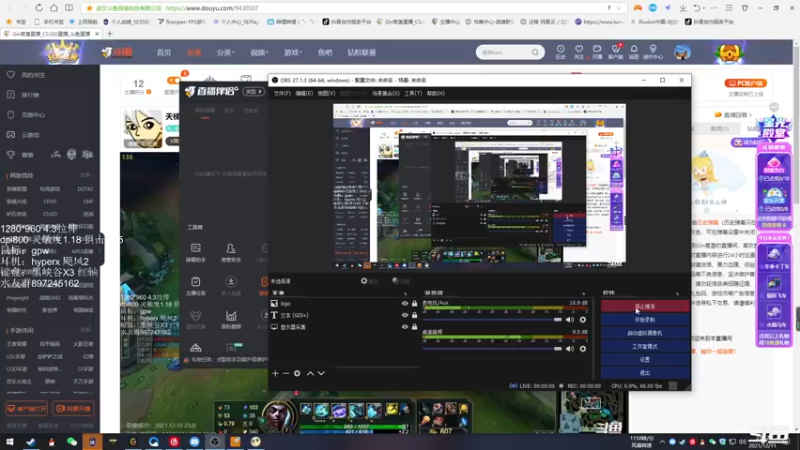This screenshot has height=450, width=800.
Task: Select the 显示器采集 source row
Action: (x=344, y=327)
